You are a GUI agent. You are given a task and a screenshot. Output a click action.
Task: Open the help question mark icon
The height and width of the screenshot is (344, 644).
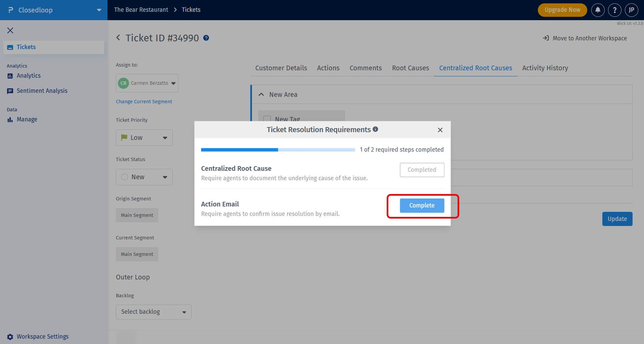(x=614, y=10)
